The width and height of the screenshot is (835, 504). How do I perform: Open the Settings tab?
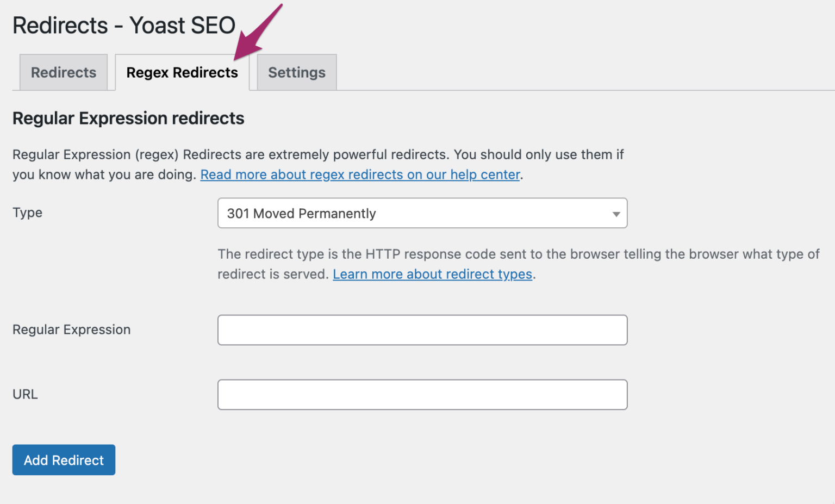[296, 72]
